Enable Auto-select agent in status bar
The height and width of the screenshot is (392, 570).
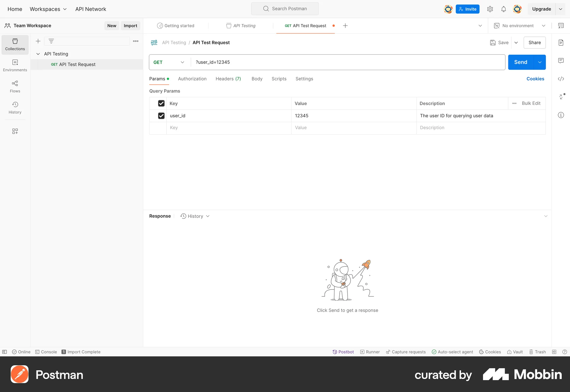click(x=452, y=352)
